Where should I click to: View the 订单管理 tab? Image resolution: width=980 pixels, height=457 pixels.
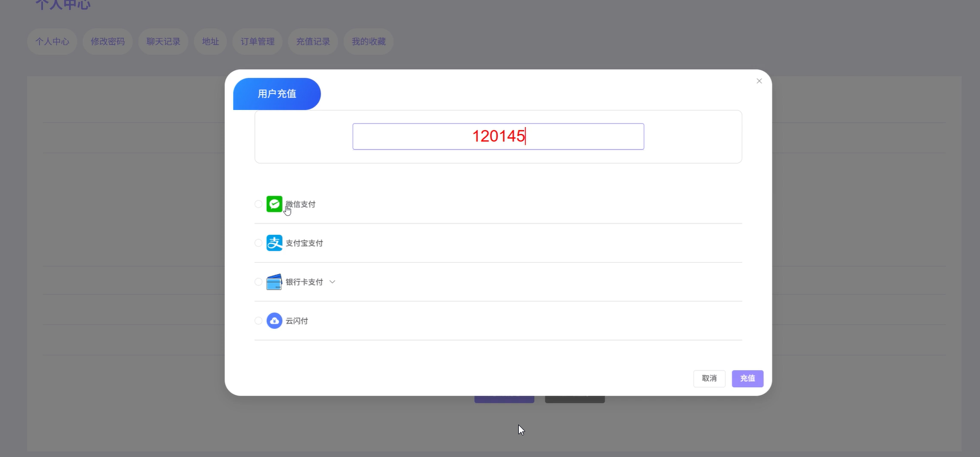click(257, 42)
